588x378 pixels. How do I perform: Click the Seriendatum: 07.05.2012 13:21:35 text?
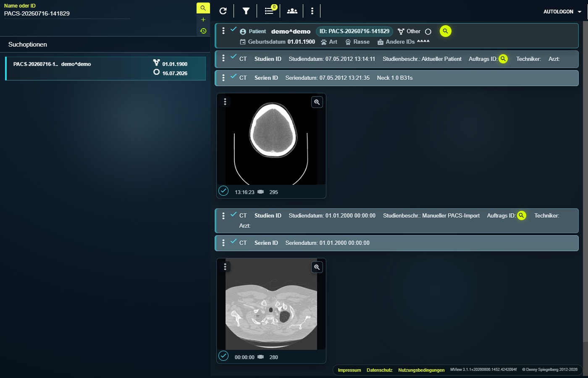(x=328, y=78)
